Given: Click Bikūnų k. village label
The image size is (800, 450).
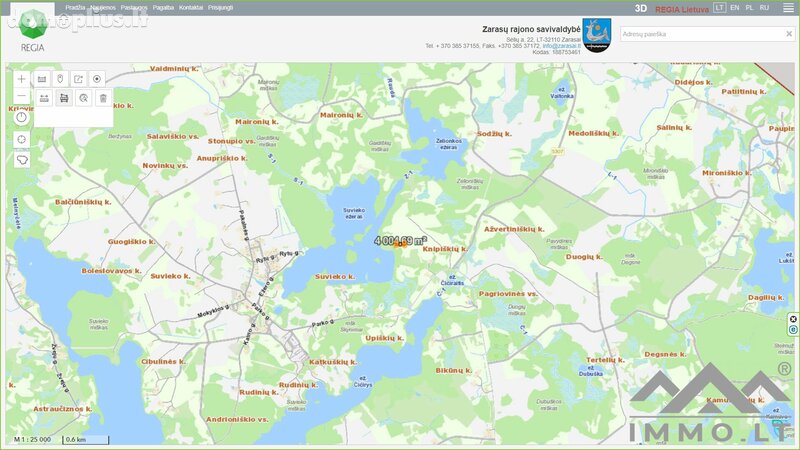Looking at the screenshot, I should tap(454, 370).
